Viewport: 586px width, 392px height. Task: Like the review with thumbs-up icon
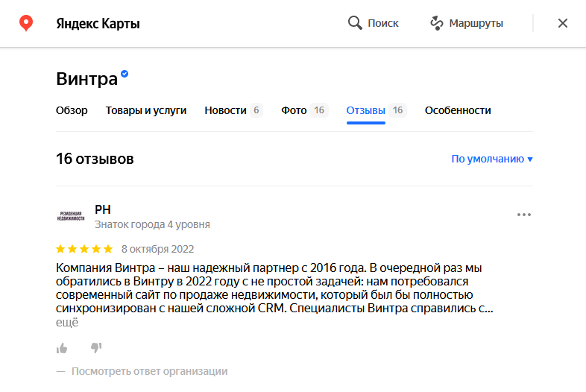[62, 348]
